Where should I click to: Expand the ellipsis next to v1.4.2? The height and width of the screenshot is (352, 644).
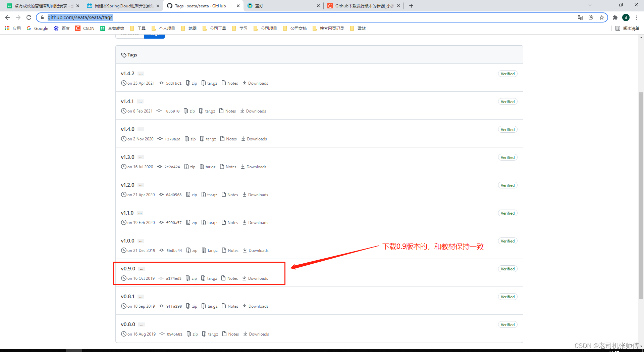coord(141,74)
